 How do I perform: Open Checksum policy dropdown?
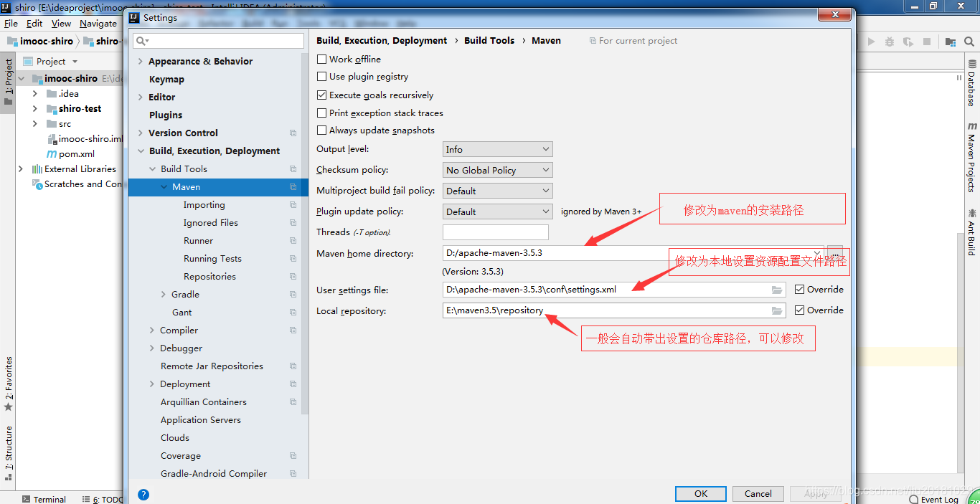click(x=497, y=170)
